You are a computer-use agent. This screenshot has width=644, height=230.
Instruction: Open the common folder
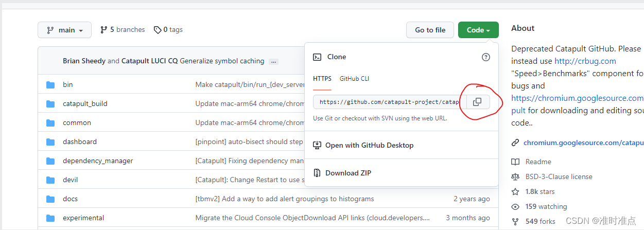(x=77, y=123)
